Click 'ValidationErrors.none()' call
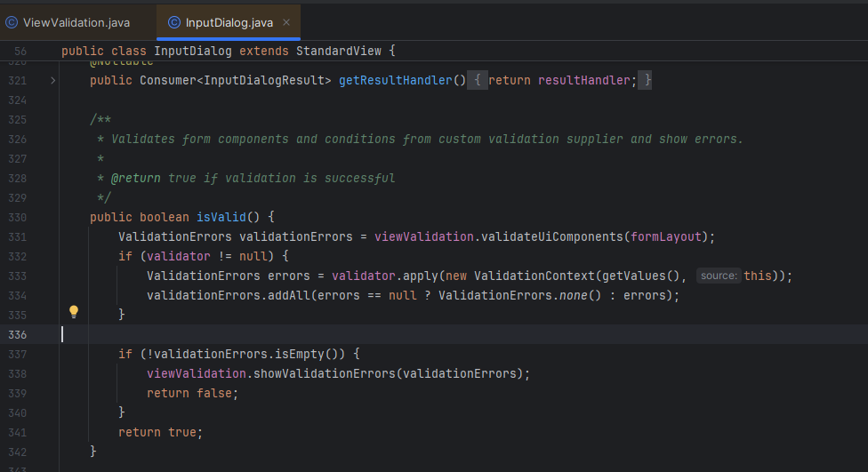The image size is (868, 472). tap(519, 295)
